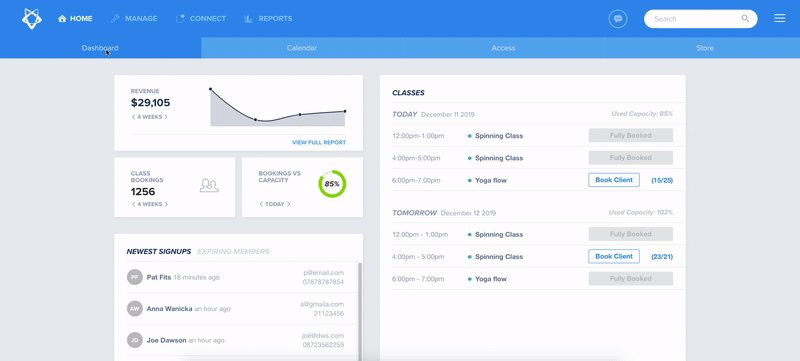Advance class bookings period forward
800x361 pixels.
166,204
